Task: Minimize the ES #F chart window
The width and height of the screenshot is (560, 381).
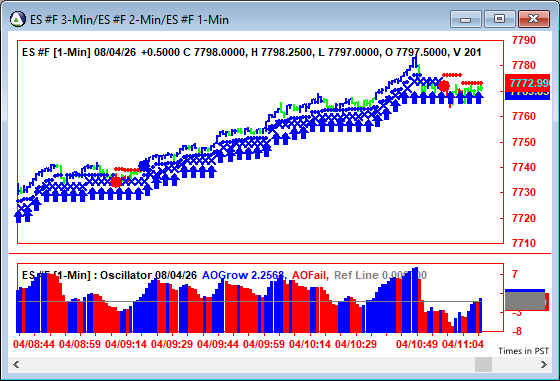Action: coord(466,19)
